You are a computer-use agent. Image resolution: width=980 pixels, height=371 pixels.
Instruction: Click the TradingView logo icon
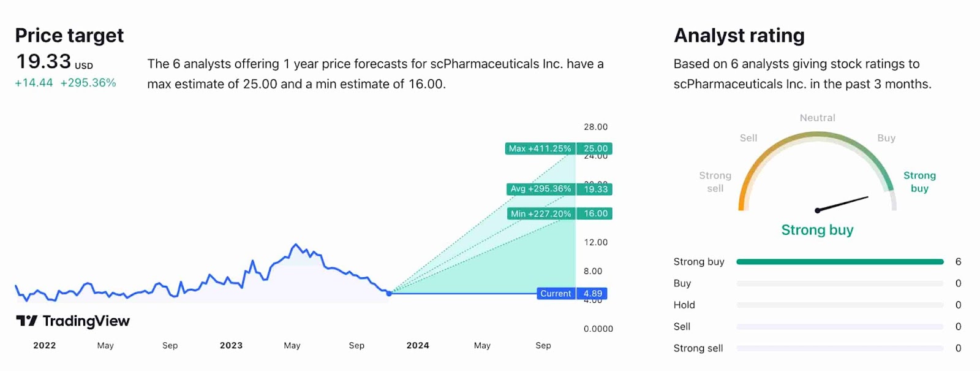[26, 321]
